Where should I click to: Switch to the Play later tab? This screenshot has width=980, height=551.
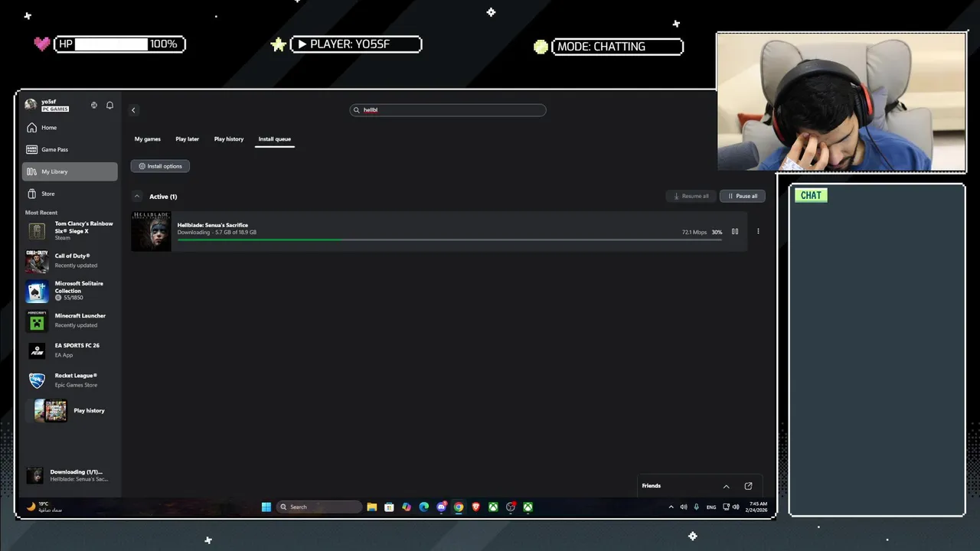click(x=187, y=139)
